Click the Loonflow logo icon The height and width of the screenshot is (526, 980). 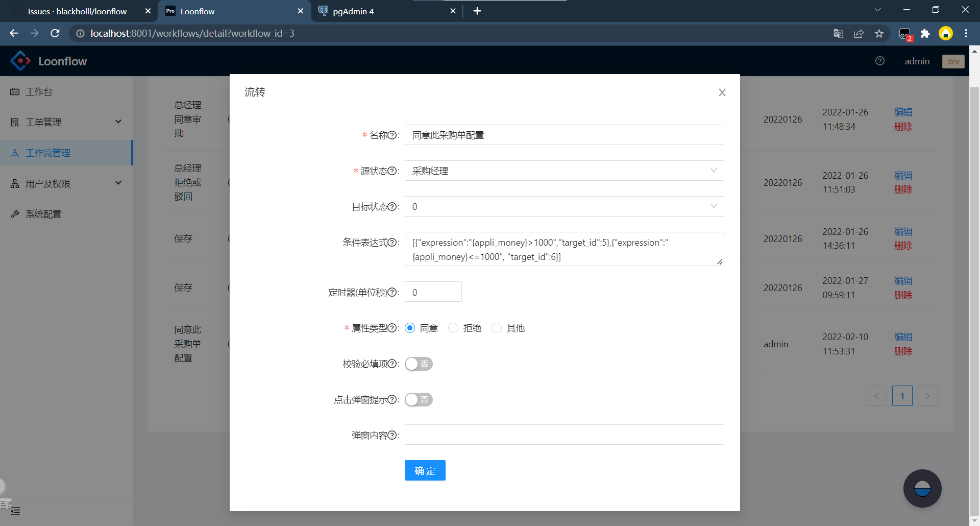[20, 61]
